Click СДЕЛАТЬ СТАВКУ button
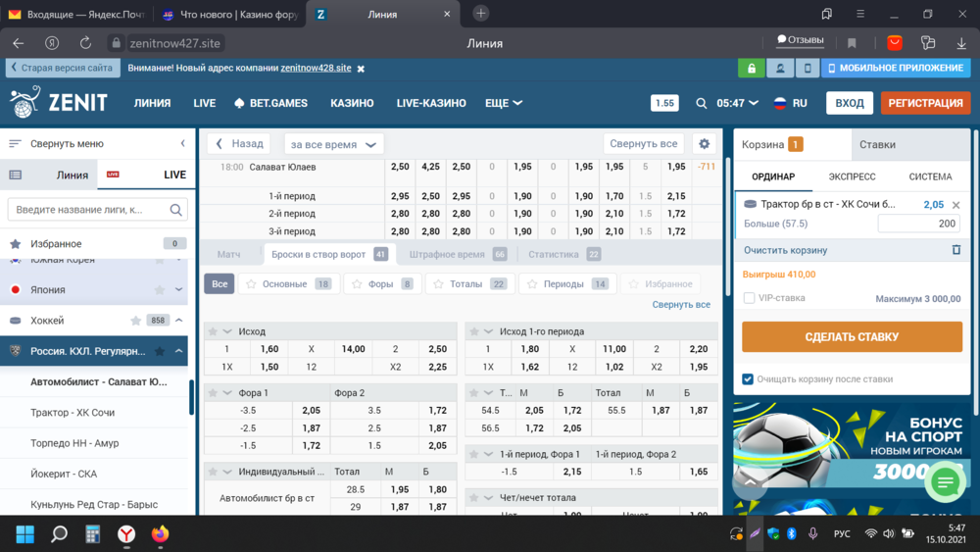Screen dimensions: 980x552 (x=852, y=337)
